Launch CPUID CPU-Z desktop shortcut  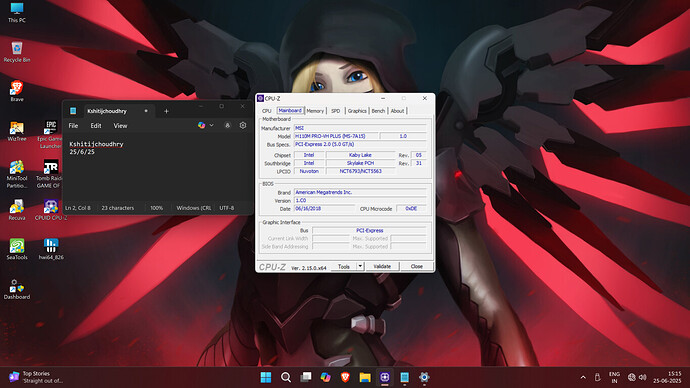51,210
